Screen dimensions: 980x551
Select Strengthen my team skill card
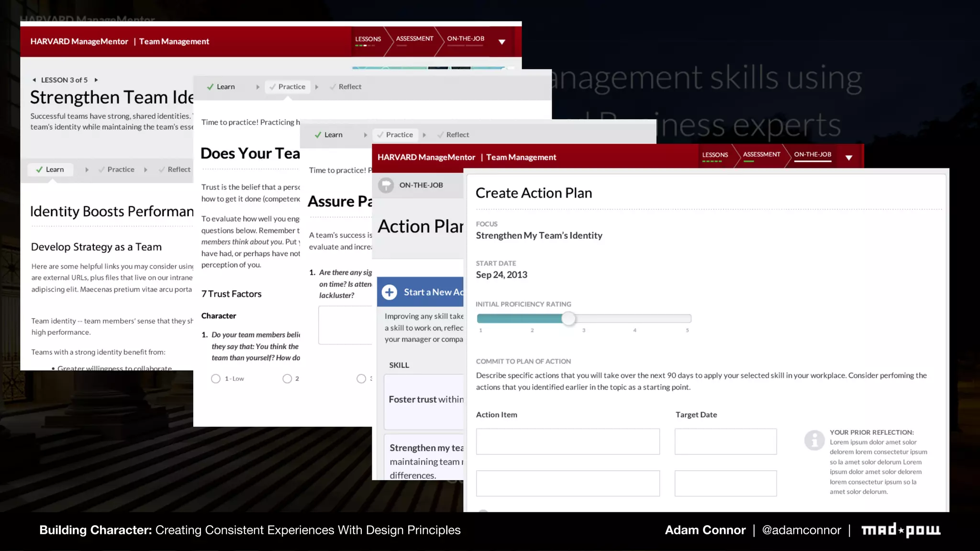(424, 457)
